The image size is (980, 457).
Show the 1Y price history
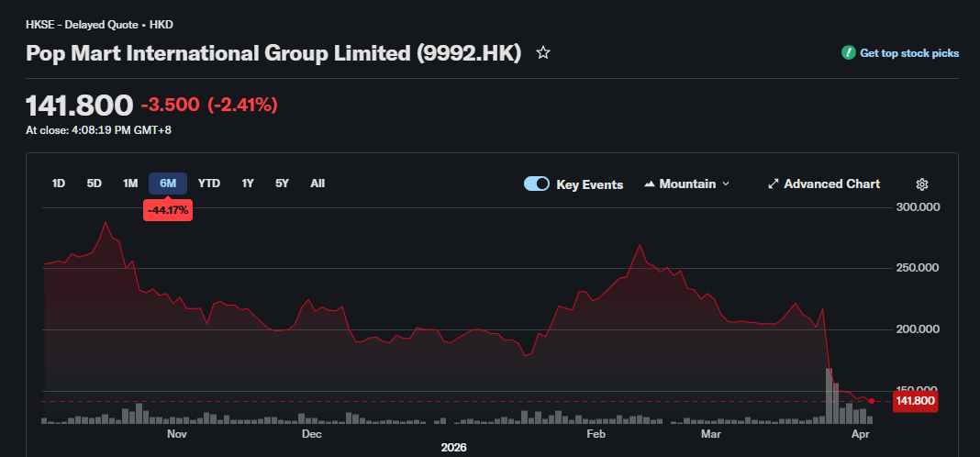(248, 184)
